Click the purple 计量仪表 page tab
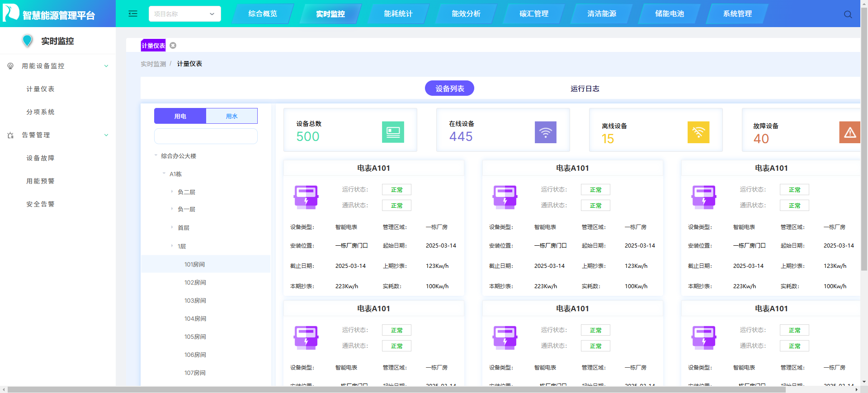 (153, 45)
